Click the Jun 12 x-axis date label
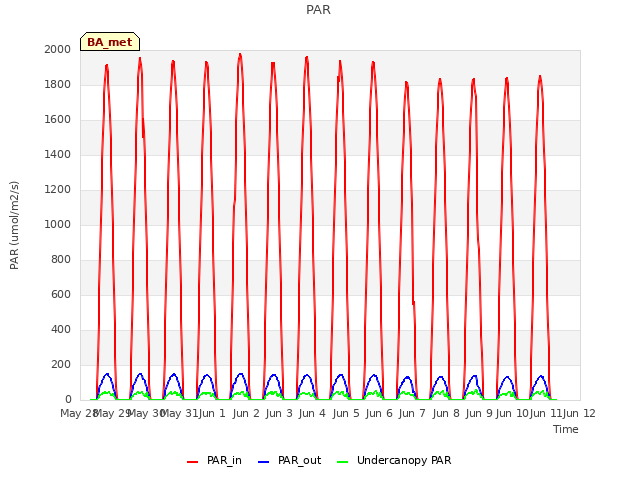 coord(579,413)
